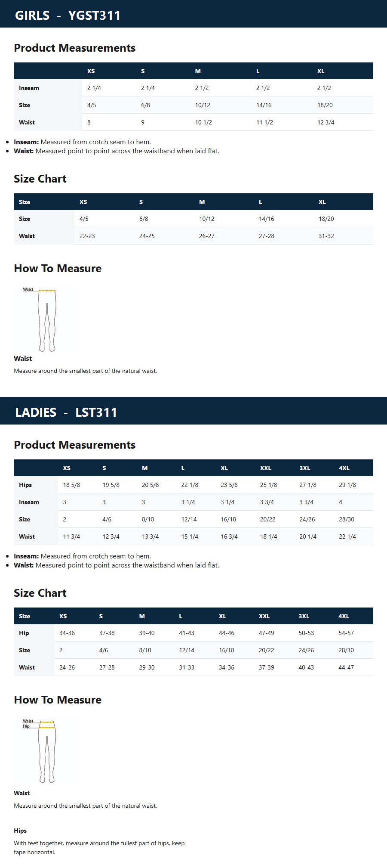The width and height of the screenshot is (387, 868).
Task: Click ladies hips value 27 1/8
Action: (x=308, y=485)
